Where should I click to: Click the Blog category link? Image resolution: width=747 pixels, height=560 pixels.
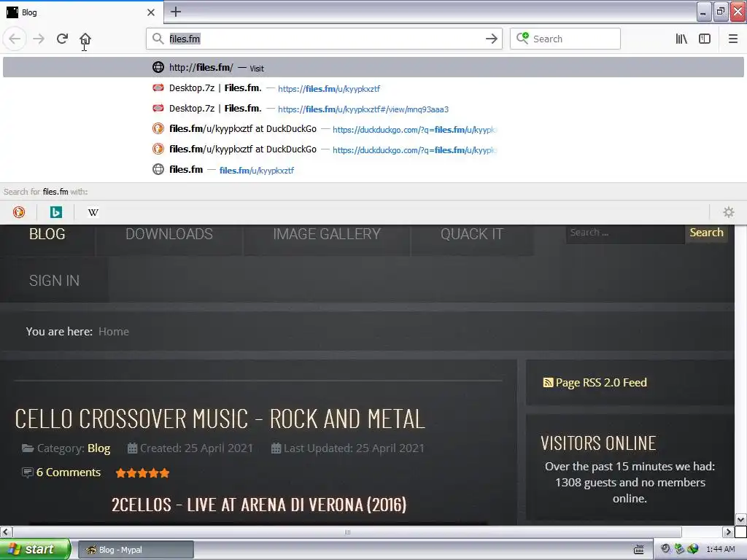[x=98, y=448]
